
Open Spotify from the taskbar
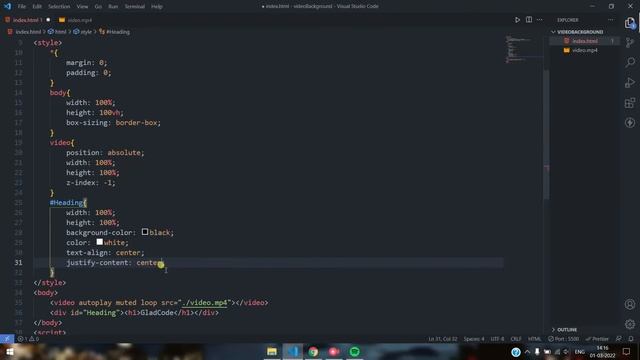tap(354, 351)
